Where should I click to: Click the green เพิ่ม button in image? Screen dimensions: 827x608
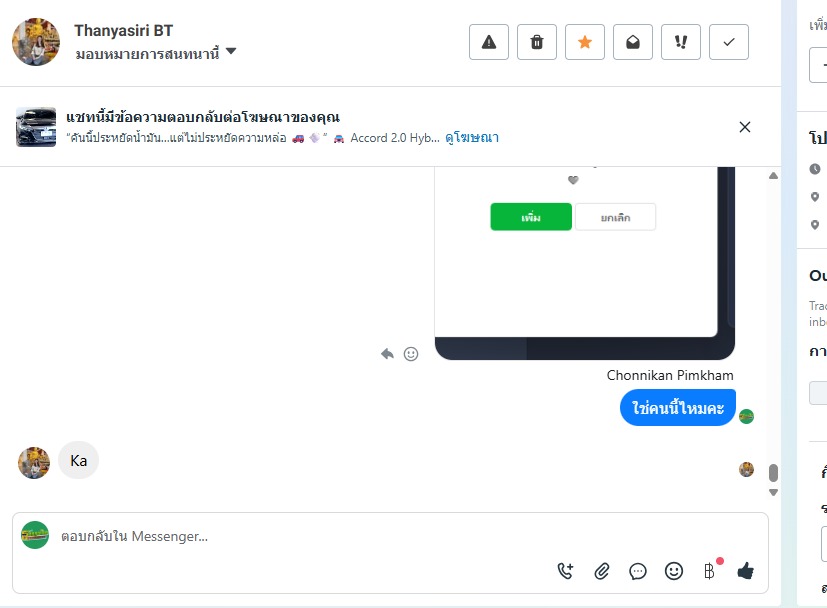tap(531, 217)
